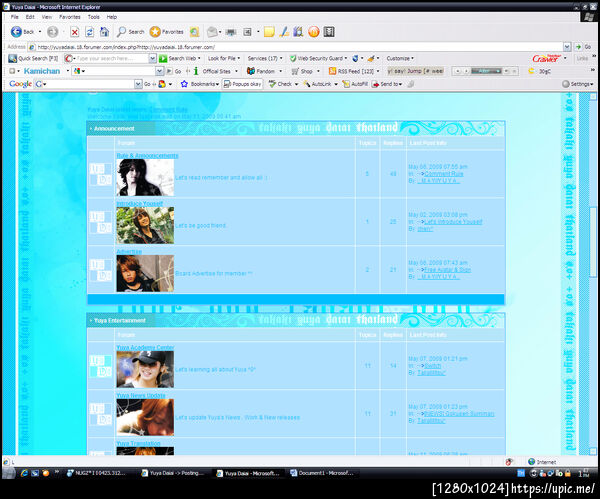
Task: Click Yuya Academy Center forum thumbnail
Action: click(x=145, y=369)
